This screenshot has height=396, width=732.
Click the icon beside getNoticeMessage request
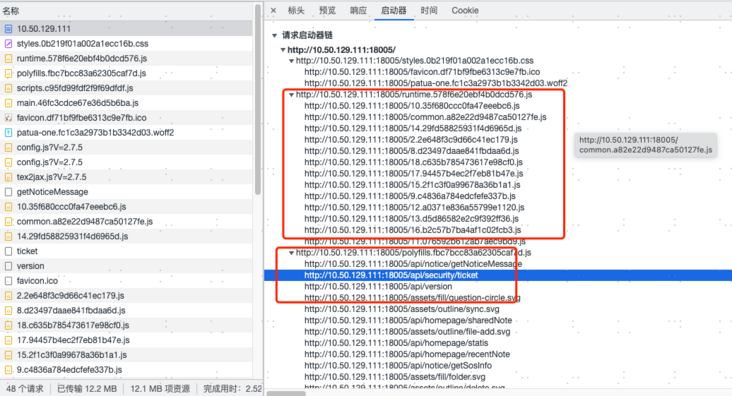[x=8, y=192]
